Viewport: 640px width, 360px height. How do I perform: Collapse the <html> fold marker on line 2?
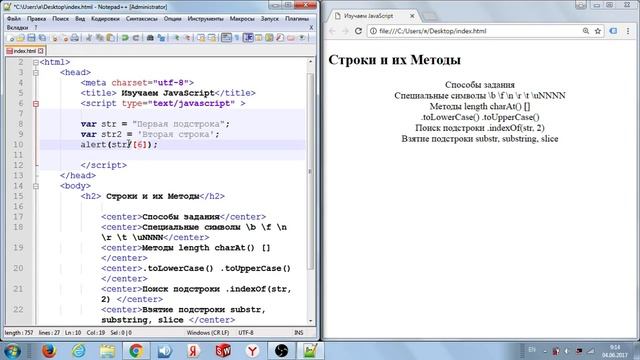pos(36,62)
